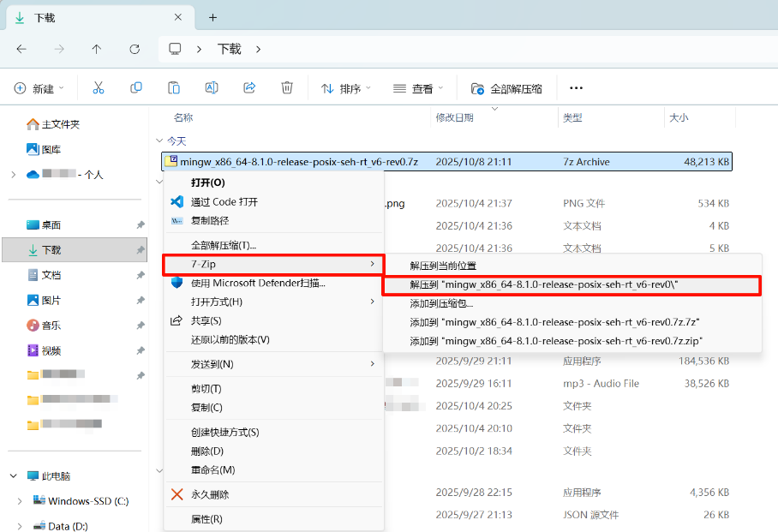Choose 解压到 "mingw_x86_64-8.1.0-release-posix-seh-rt_v6-rev0\"

572,285
